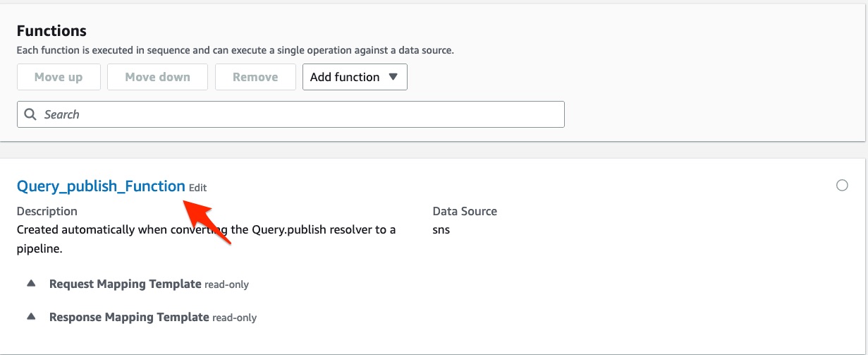The image size is (868, 355).
Task: Click read-only beside Request Mapping Template
Action: [x=226, y=284]
